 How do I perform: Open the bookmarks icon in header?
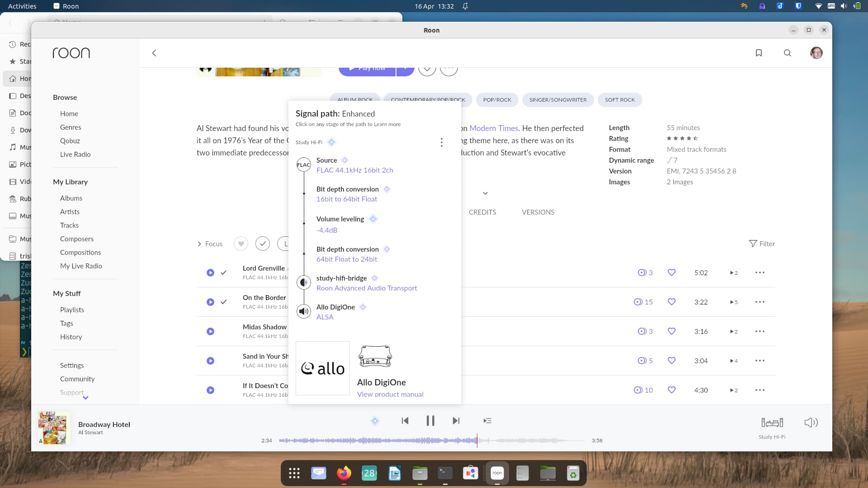click(759, 53)
